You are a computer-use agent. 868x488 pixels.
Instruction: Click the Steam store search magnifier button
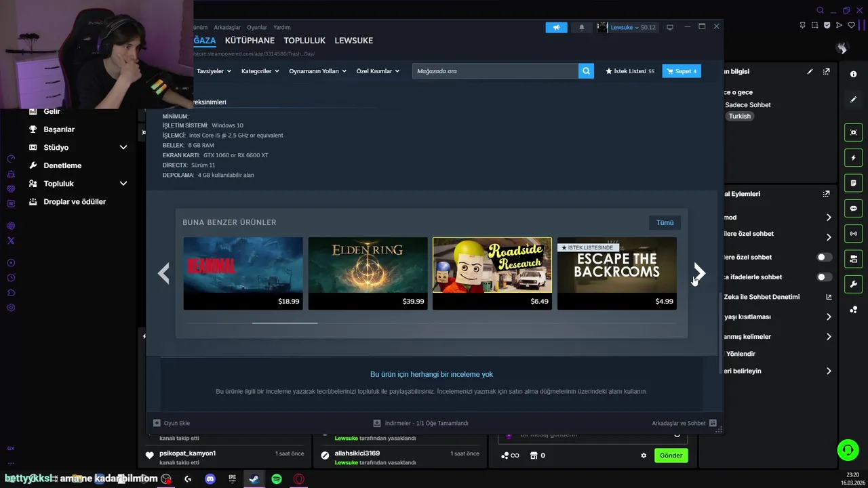586,70
